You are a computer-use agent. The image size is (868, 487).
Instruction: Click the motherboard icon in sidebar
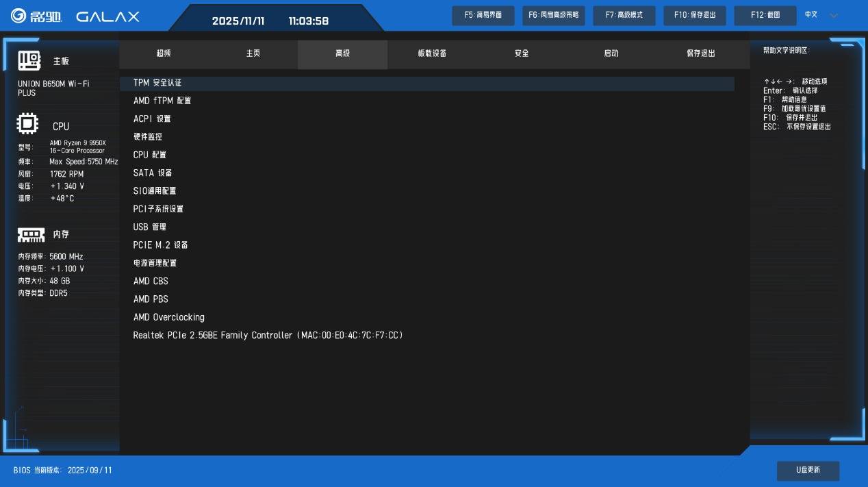(29, 61)
